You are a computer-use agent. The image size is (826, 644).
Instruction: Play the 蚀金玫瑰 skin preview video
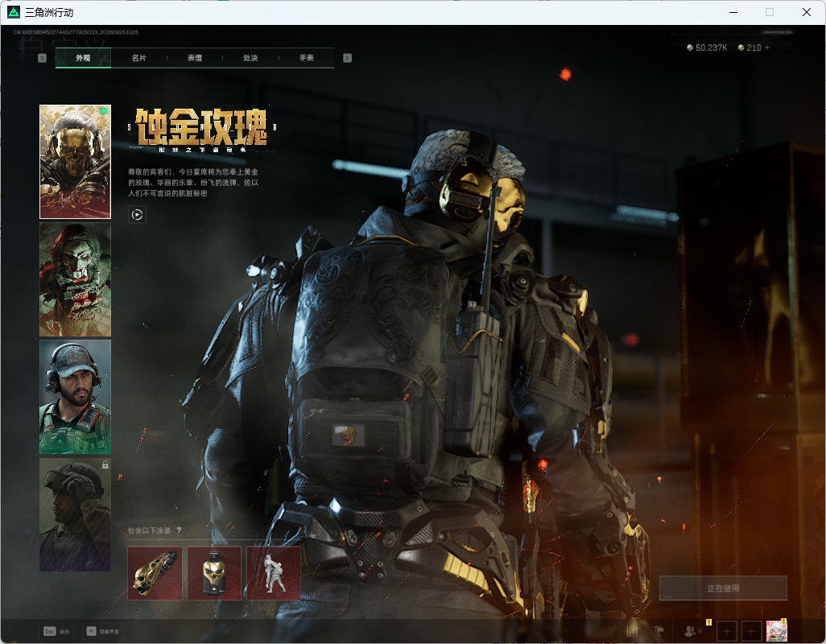137,214
